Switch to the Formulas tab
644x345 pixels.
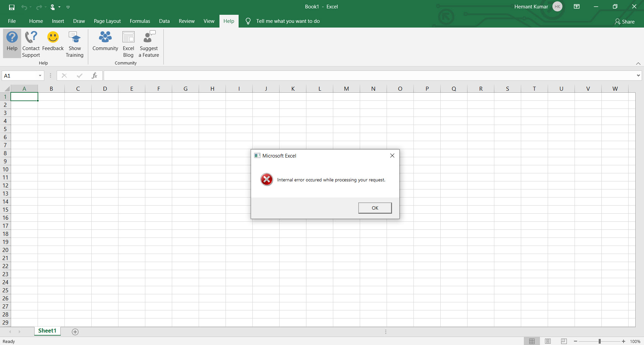point(140,21)
